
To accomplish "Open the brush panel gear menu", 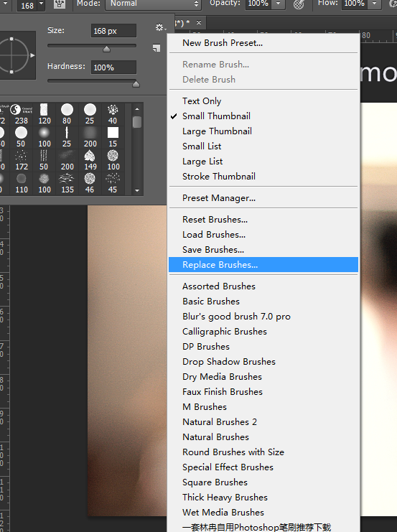I will point(160,27).
